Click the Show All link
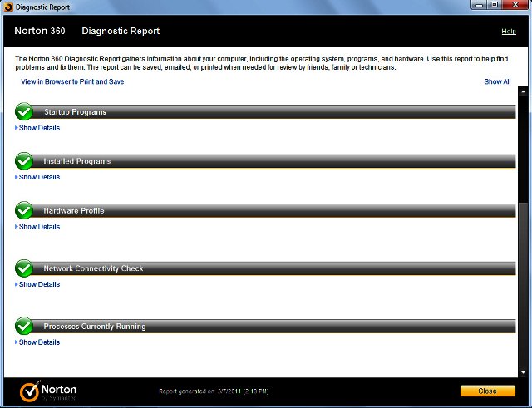 pyautogui.click(x=497, y=81)
